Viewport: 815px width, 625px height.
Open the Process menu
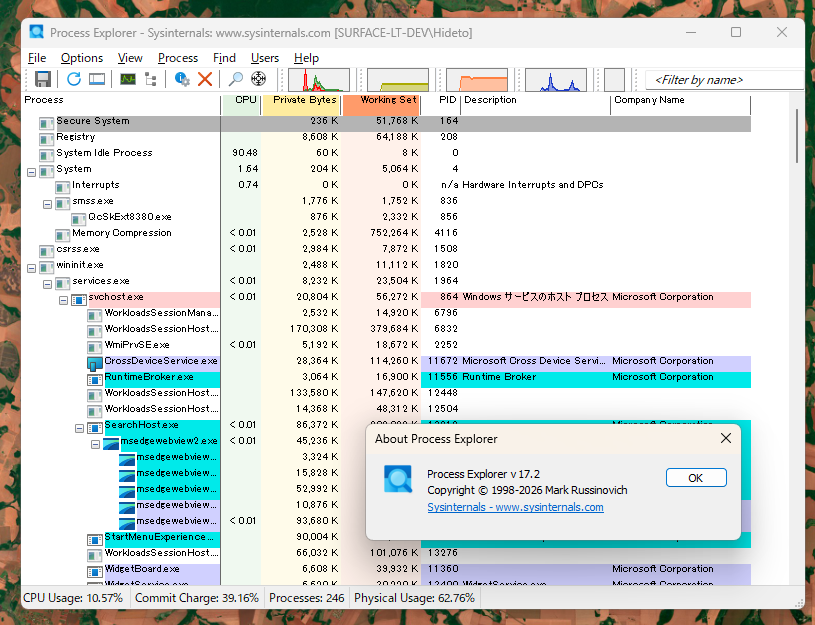(x=178, y=58)
